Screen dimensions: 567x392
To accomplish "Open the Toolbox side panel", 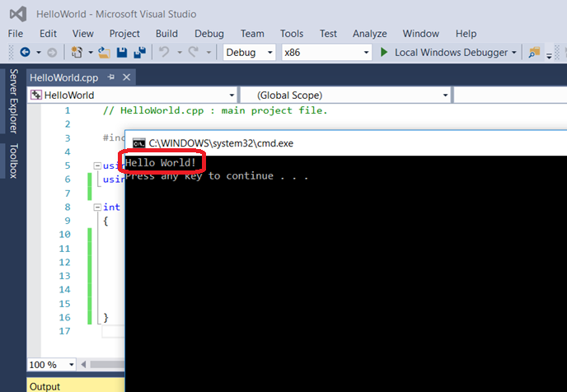I will pyautogui.click(x=13, y=161).
